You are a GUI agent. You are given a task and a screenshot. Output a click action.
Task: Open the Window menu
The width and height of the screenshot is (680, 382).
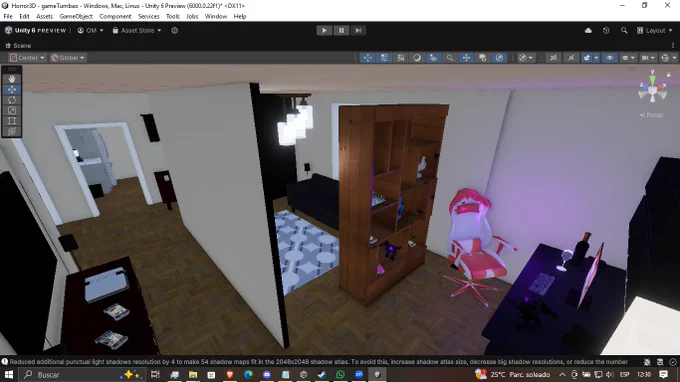[x=216, y=16]
